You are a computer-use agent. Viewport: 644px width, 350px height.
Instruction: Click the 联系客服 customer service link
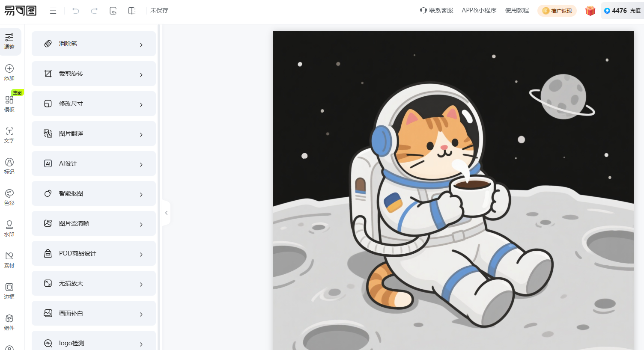click(x=437, y=10)
